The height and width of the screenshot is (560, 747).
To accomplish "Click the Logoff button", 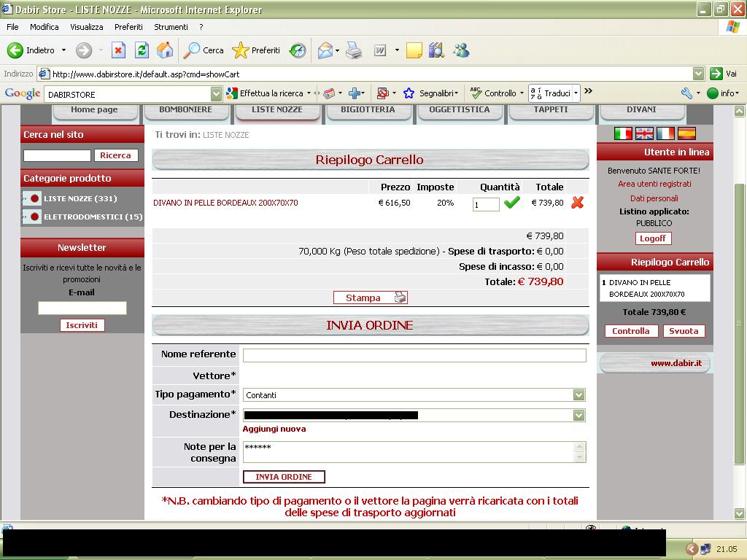I will 653,238.
